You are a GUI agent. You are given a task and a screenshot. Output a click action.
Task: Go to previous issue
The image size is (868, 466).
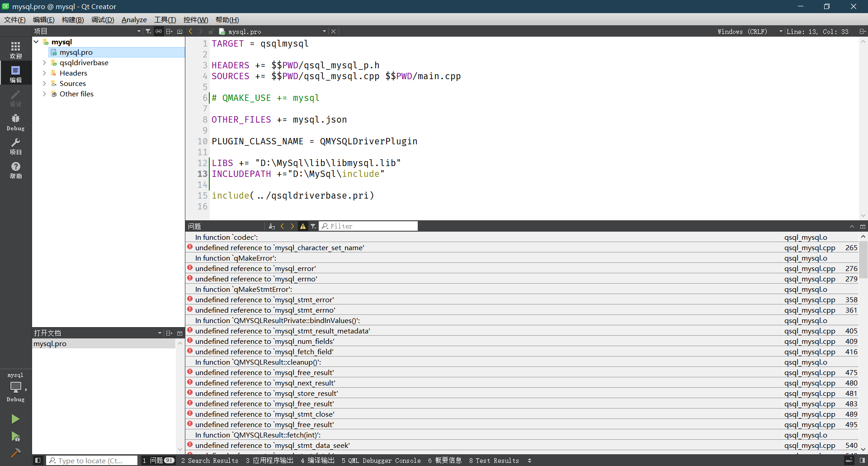tap(282, 226)
